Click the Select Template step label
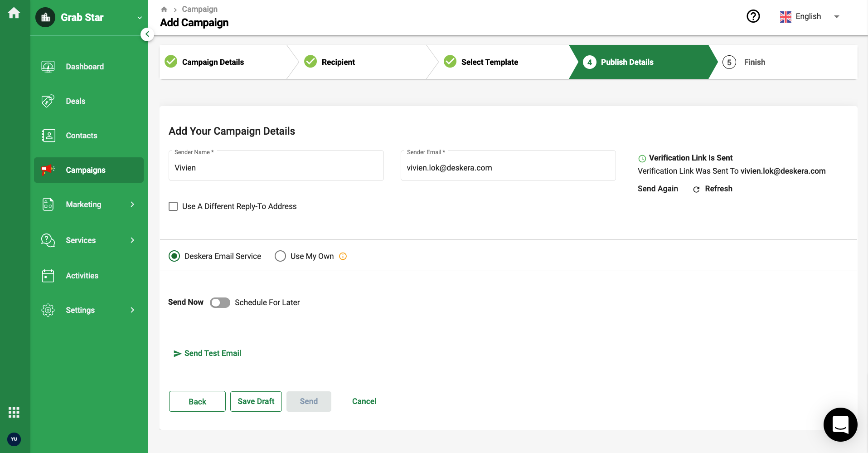This screenshot has width=868, height=453. click(490, 62)
